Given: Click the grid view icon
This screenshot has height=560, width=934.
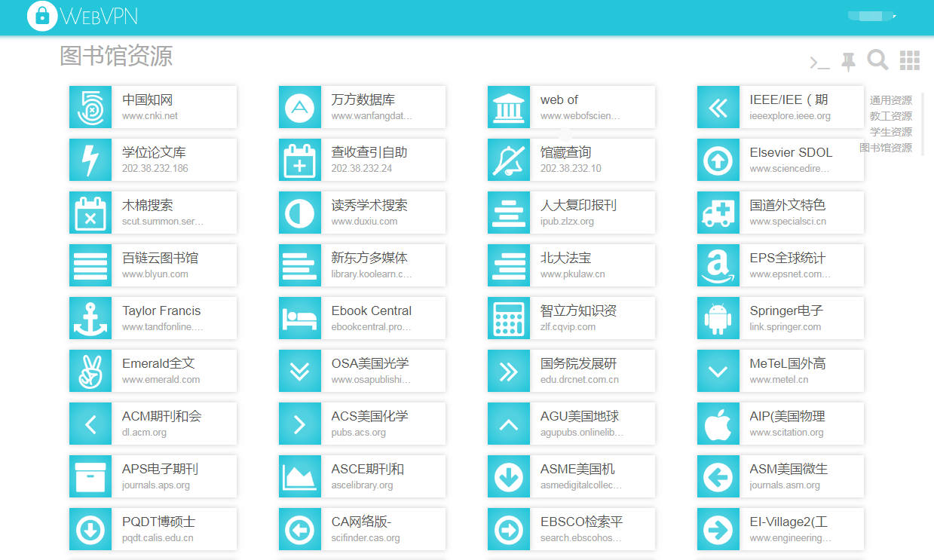Looking at the screenshot, I should point(910,60).
